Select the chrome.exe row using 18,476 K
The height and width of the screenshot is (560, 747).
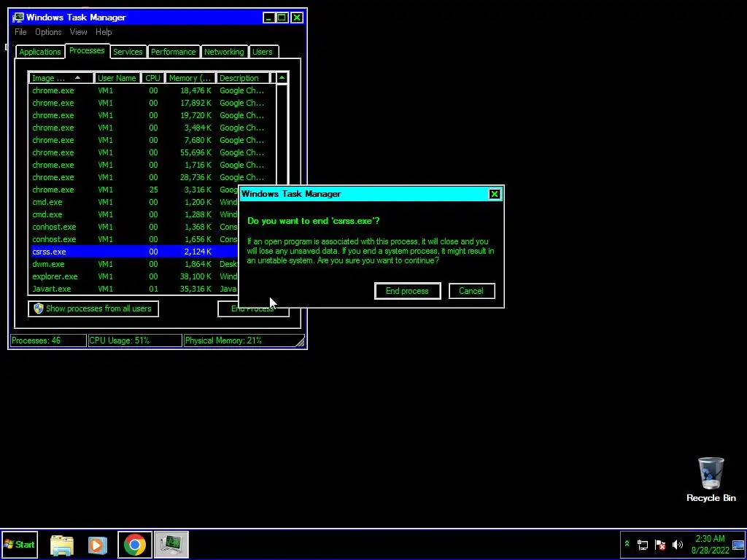coord(152,90)
